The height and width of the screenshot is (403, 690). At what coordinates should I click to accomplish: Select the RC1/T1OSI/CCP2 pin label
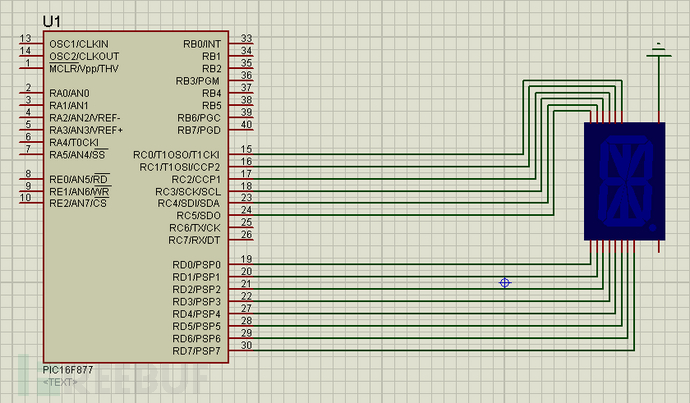[180, 167]
